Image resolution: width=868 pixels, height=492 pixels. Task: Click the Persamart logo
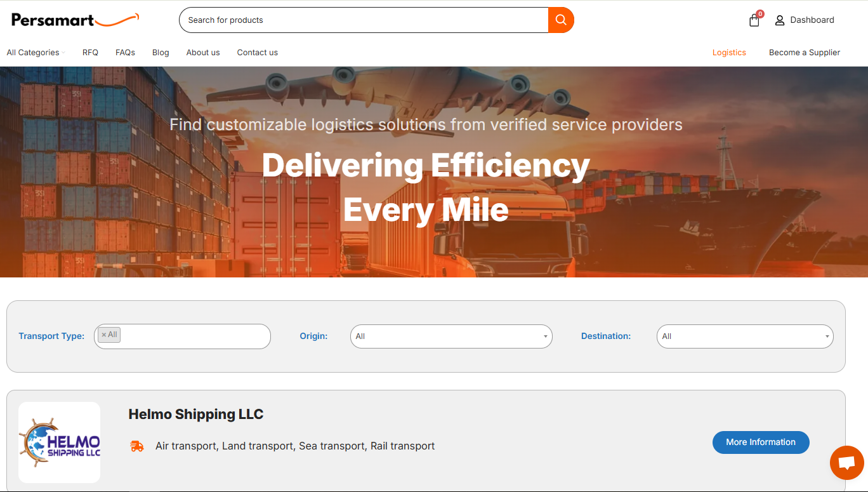75,20
